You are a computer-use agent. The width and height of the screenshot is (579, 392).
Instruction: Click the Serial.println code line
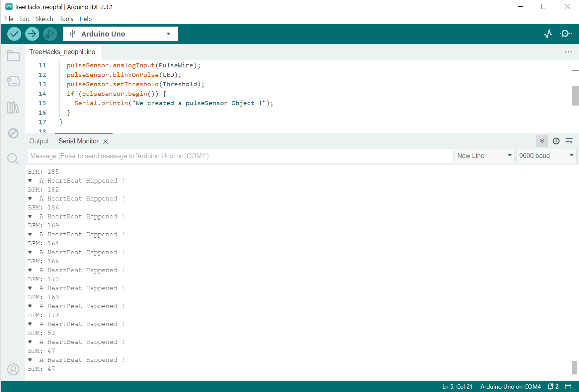[x=174, y=103]
